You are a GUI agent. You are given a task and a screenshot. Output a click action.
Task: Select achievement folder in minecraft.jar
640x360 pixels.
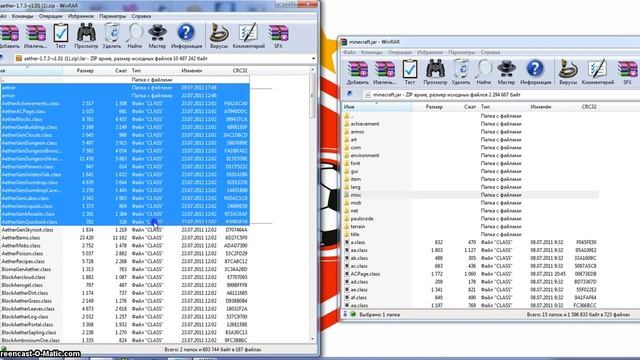[365, 124]
